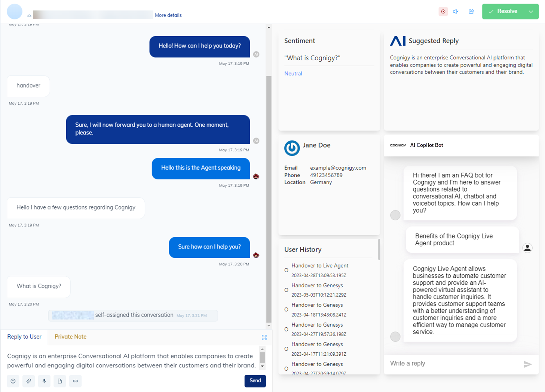Screen dimensions: 545x392
Task: Click bot avatar next to Live Agent answer
Action: point(395,337)
